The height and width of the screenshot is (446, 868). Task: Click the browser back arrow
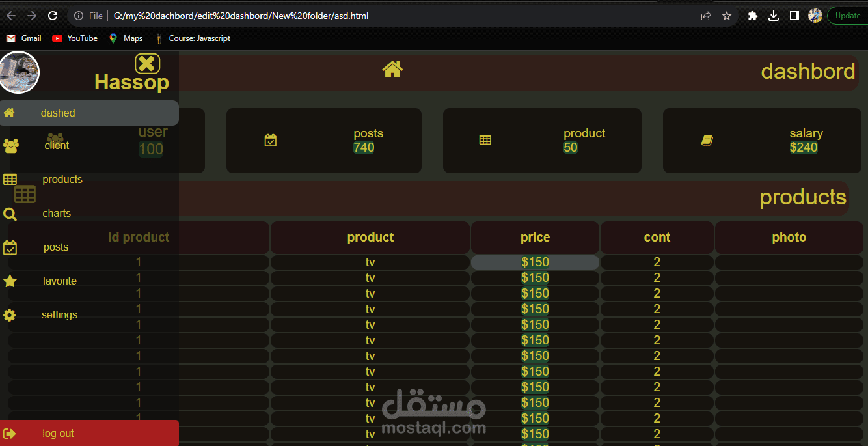[11, 16]
